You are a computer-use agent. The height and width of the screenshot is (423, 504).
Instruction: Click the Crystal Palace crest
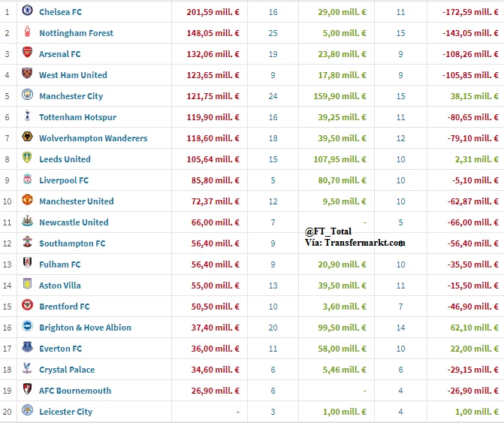(x=27, y=368)
